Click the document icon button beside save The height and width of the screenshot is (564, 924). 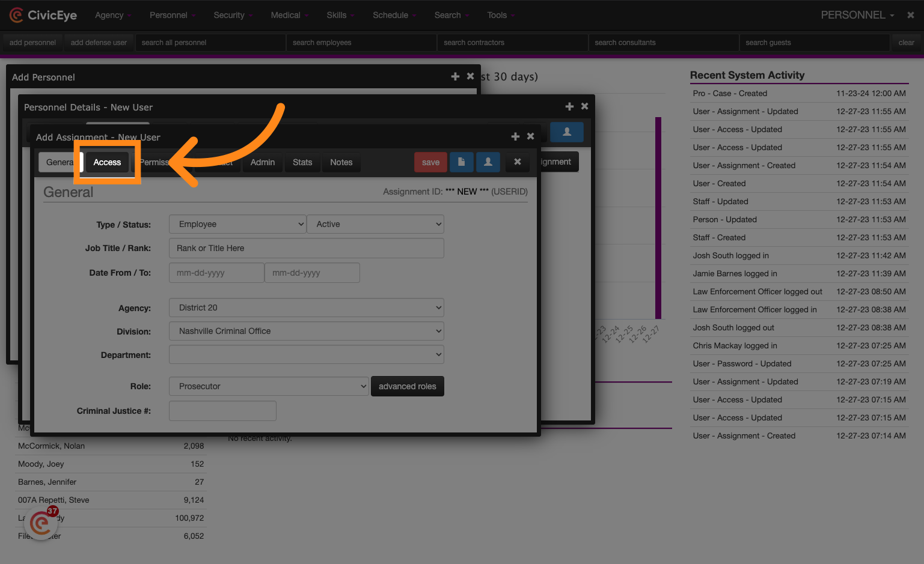click(x=461, y=162)
